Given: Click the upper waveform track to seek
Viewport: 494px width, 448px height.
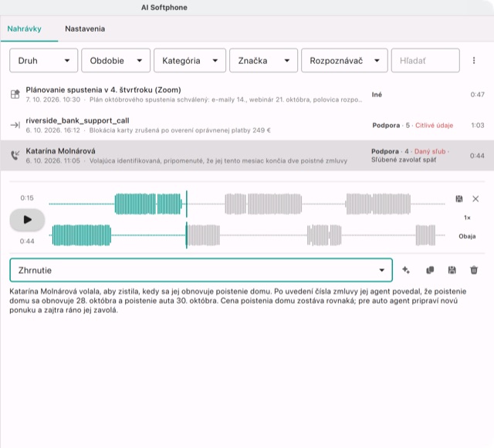Looking at the screenshot, I should [x=247, y=204].
